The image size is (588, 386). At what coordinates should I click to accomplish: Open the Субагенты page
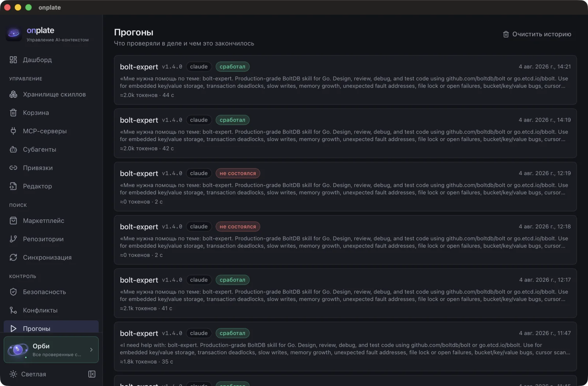coord(51,150)
